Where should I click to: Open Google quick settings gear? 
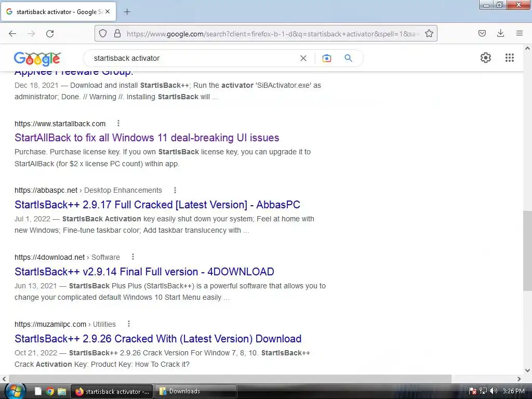[486, 58]
